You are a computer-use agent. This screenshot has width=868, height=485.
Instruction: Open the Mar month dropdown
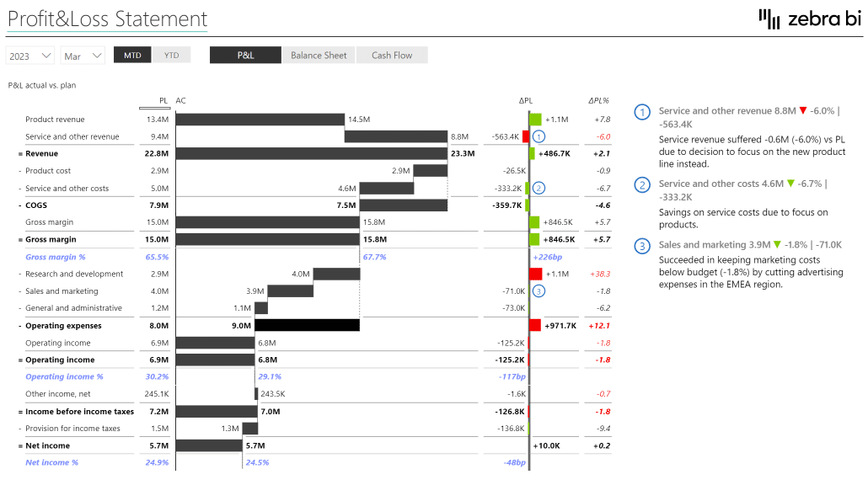[x=82, y=55]
